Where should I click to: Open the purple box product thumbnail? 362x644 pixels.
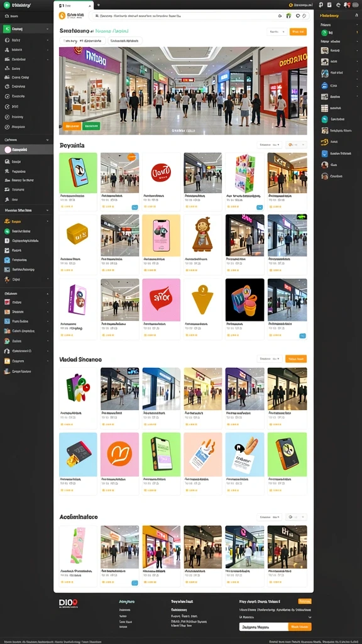(x=78, y=300)
